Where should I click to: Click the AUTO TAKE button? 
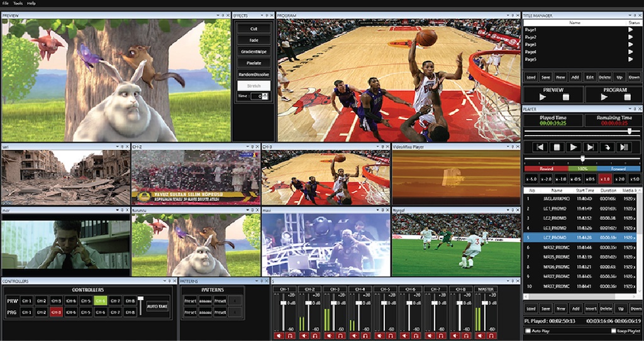(157, 306)
